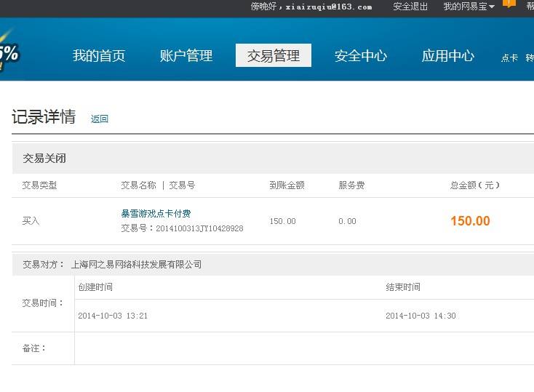
Task: Click the 交易时间： label
Action: point(43,303)
